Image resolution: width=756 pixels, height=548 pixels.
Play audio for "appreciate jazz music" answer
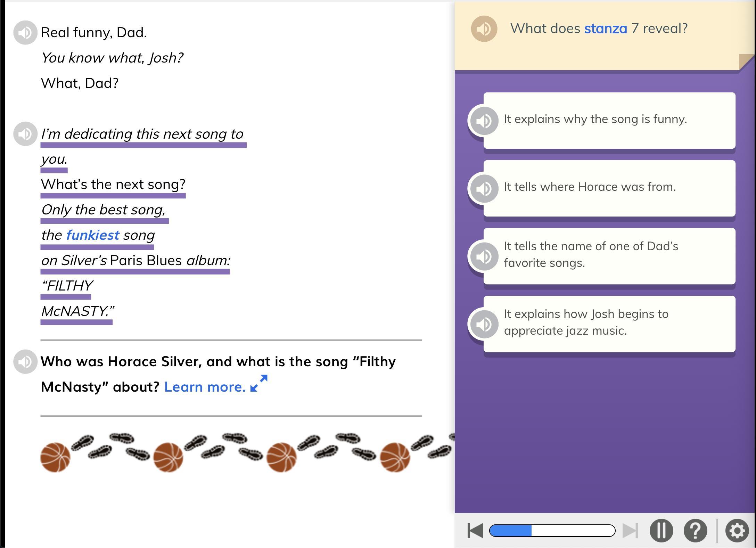[x=484, y=324]
